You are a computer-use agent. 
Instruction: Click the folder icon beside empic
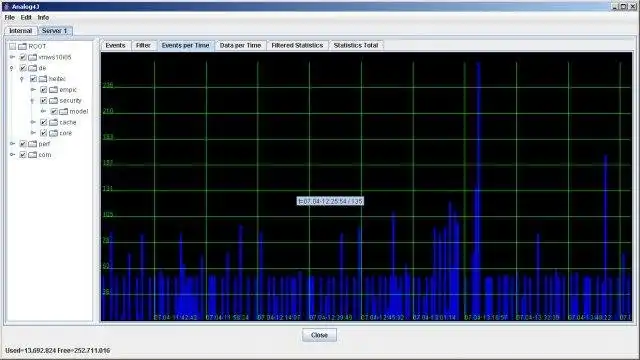click(x=53, y=90)
